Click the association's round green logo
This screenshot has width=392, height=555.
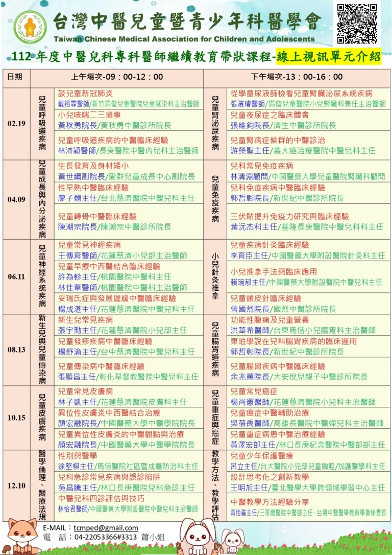[x=30, y=27]
